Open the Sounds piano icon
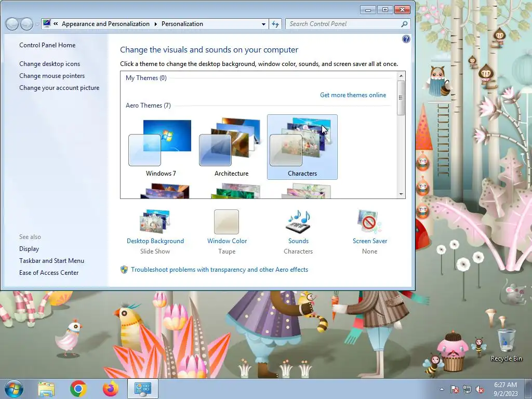This screenshot has height=399, width=532. point(299,221)
